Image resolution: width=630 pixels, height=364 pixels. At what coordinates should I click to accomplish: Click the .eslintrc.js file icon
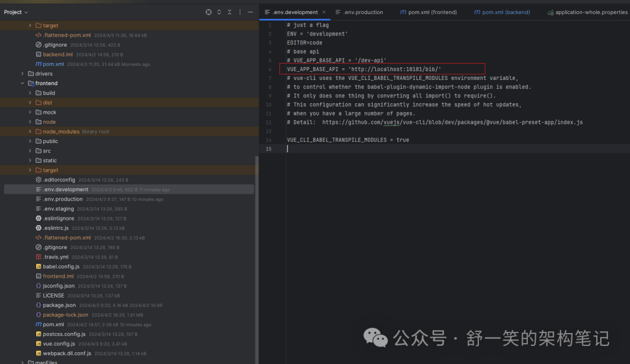click(x=38, y=228)
